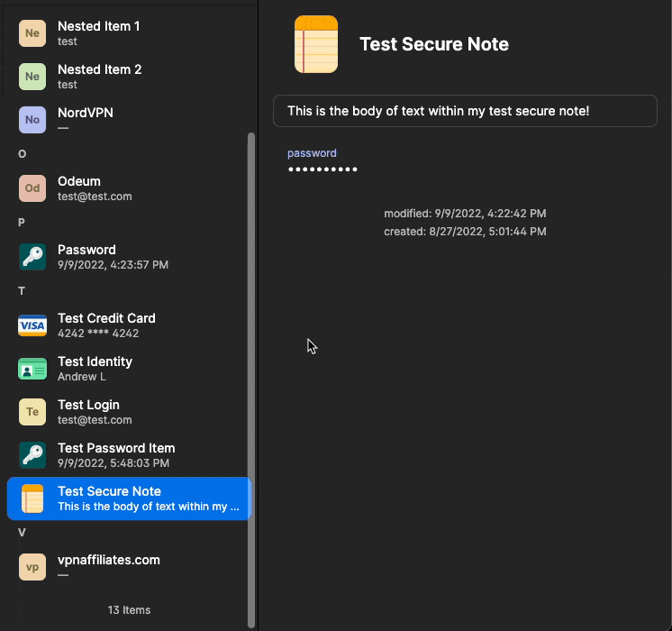Click the Test Identity ID card icon
The height and width of the screenshot is (631, 672).
click(32, 369)
